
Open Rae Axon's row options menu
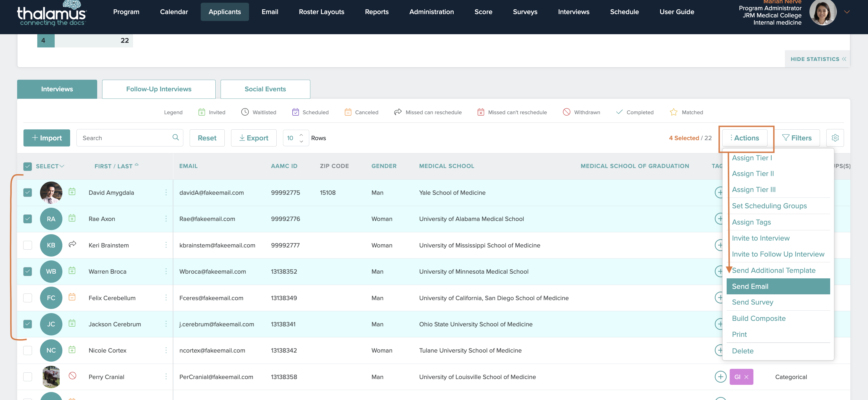coord(166,218)
